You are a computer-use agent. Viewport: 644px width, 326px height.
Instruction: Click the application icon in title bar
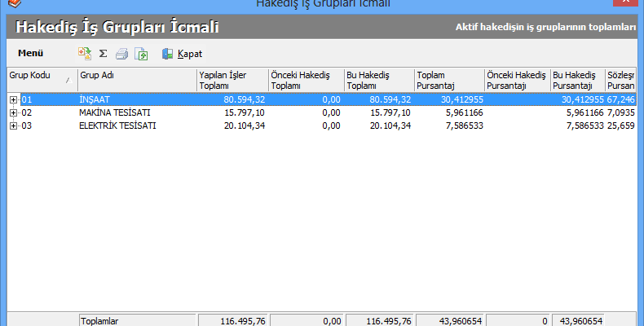9,3
